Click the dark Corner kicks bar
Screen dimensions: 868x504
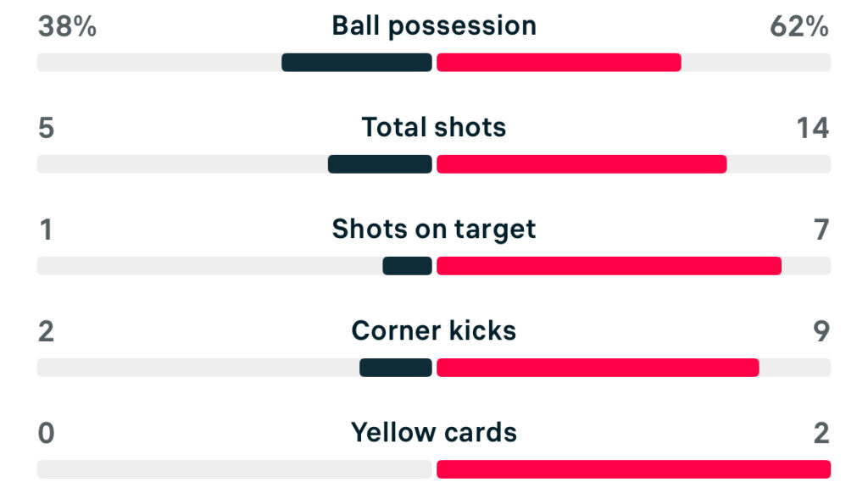click(x=396, y=368)
